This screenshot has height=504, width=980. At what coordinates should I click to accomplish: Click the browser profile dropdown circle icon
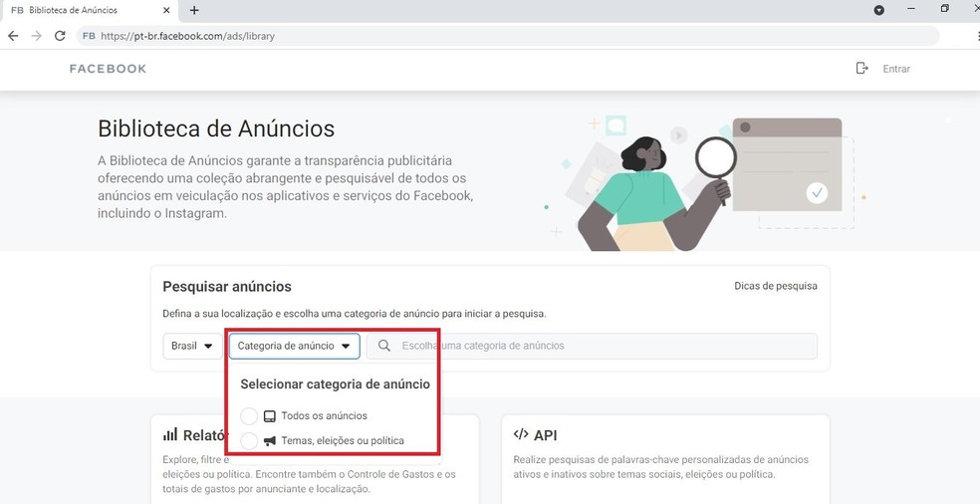[x=879, y=10]
